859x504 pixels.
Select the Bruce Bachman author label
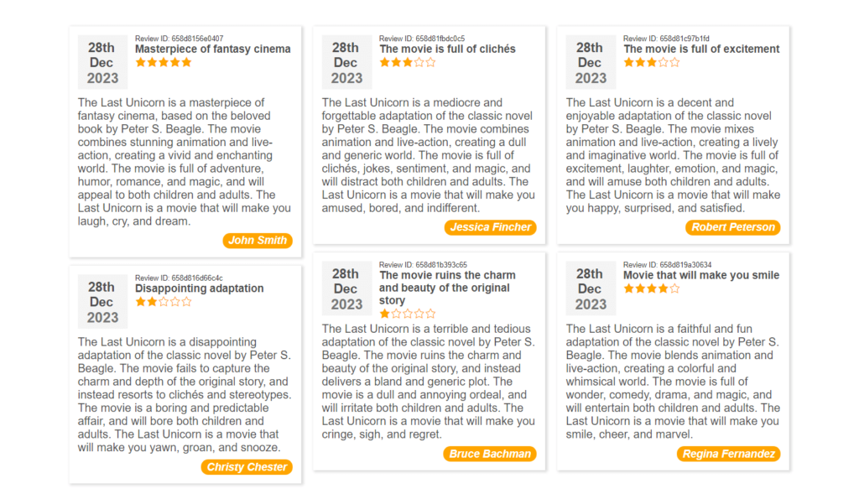[x=491, y=454]
